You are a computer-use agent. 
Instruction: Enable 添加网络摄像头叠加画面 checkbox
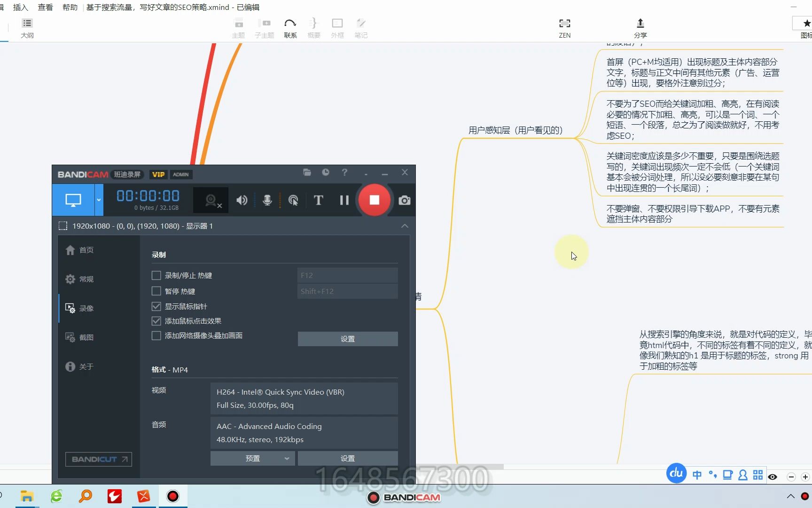click(156, 335)
